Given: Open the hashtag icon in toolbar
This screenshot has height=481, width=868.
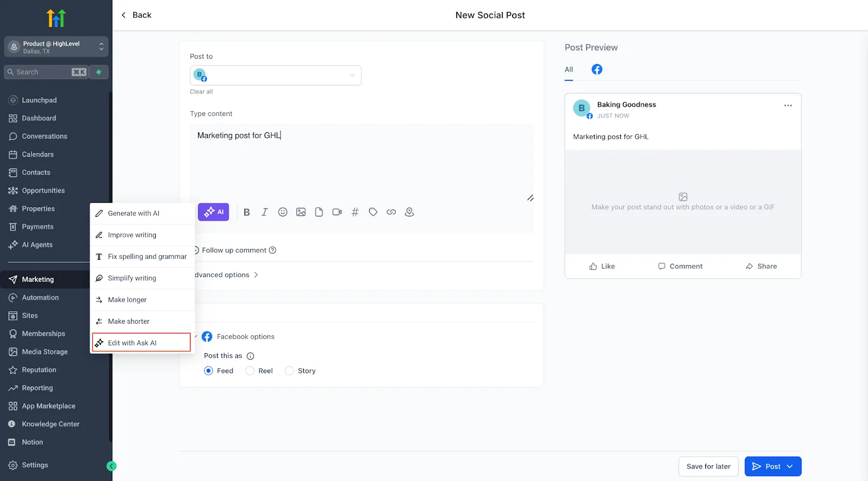Looking at the screenshot, I should pyautogui.click(x=355, y=212).
